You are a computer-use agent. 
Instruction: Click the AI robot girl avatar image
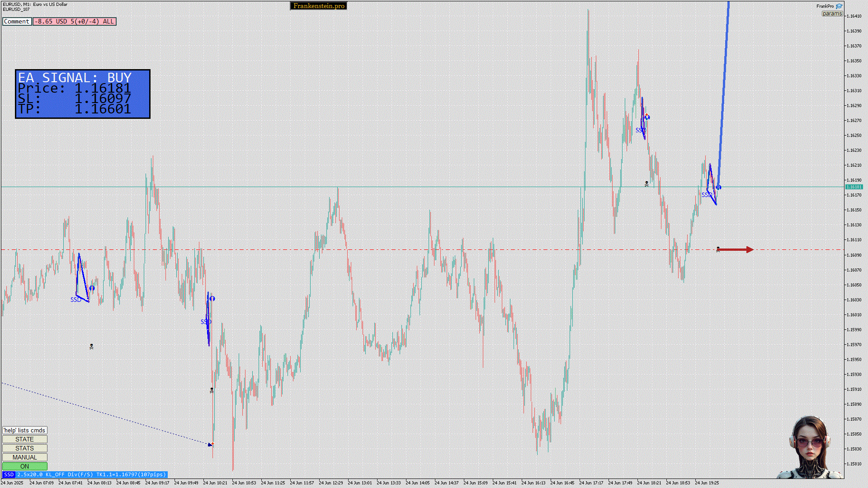coord(810,447)
